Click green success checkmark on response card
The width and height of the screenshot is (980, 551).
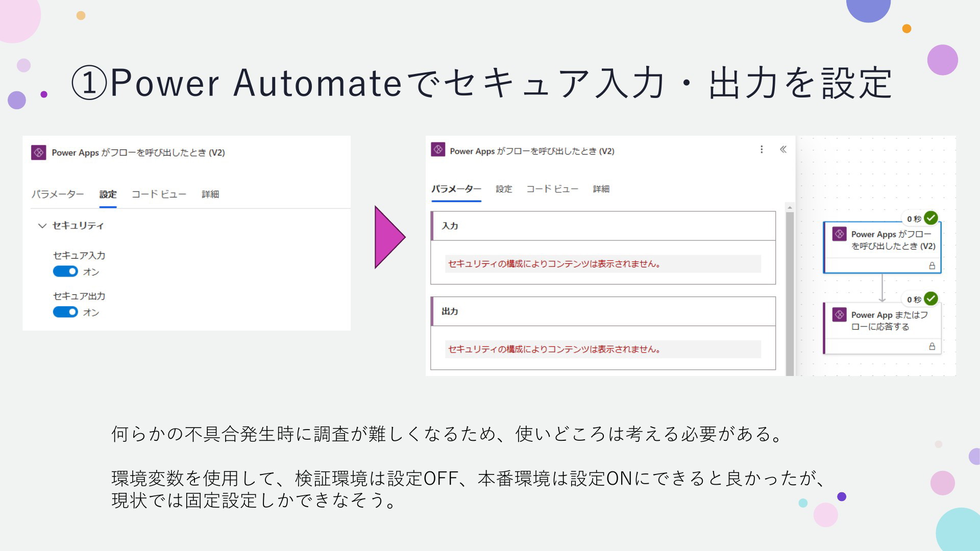(931, 298)
